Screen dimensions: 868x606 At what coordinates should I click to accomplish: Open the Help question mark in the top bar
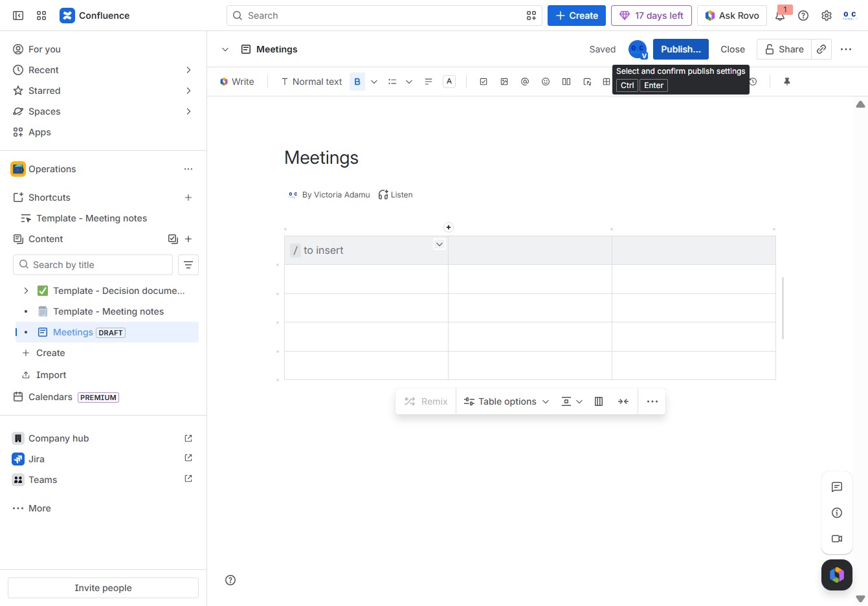(803, 16)
